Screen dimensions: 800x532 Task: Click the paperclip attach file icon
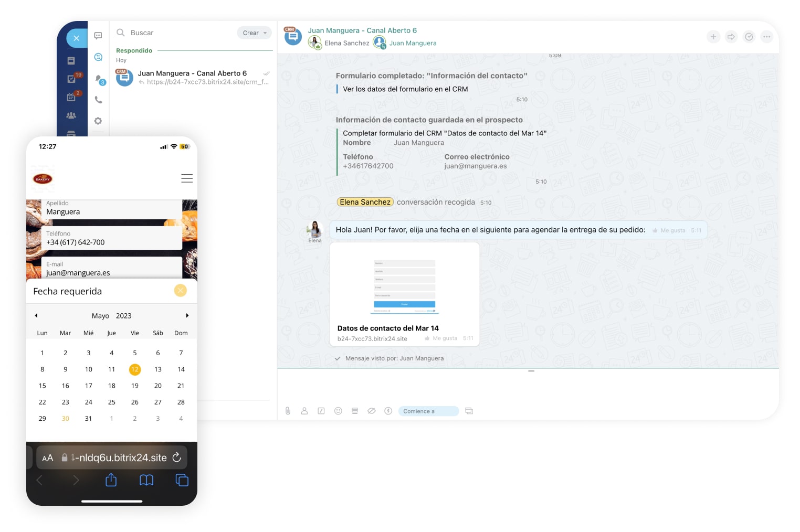point(288,411)
